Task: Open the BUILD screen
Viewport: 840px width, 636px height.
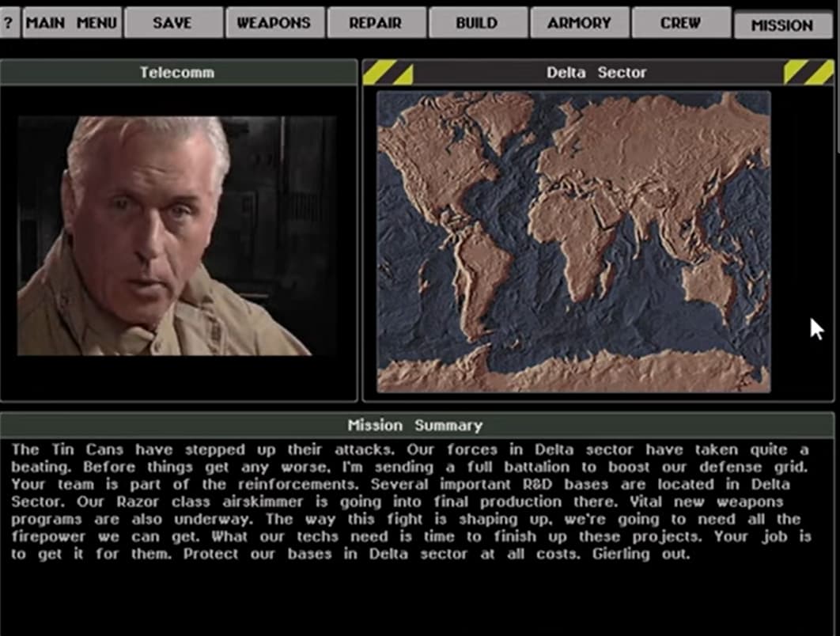Action: [x=477, y=22]
